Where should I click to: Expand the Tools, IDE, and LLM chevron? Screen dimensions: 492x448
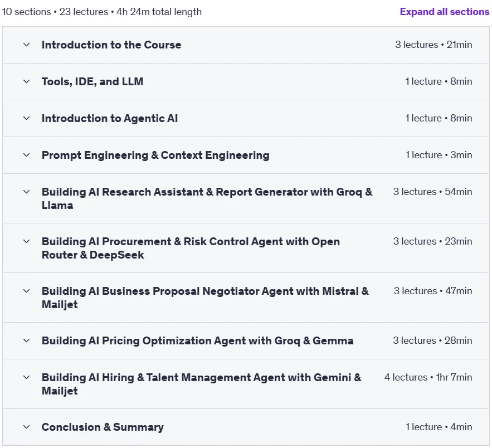click(x=27, y=81)
